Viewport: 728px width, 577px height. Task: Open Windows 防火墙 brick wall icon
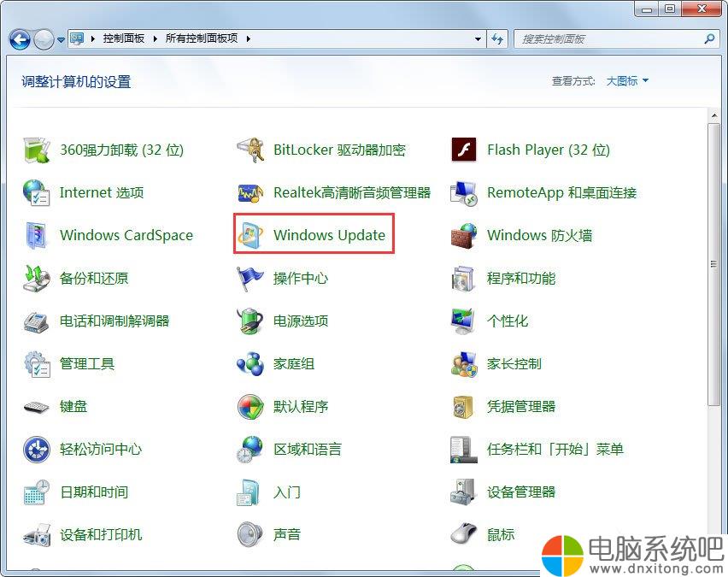point(464,236)
